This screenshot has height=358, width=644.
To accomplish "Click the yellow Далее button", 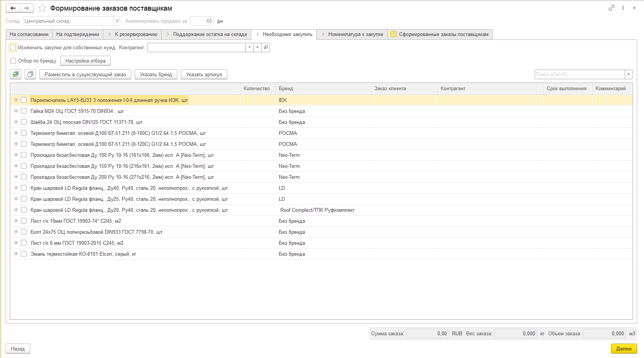I will (624, 349).
